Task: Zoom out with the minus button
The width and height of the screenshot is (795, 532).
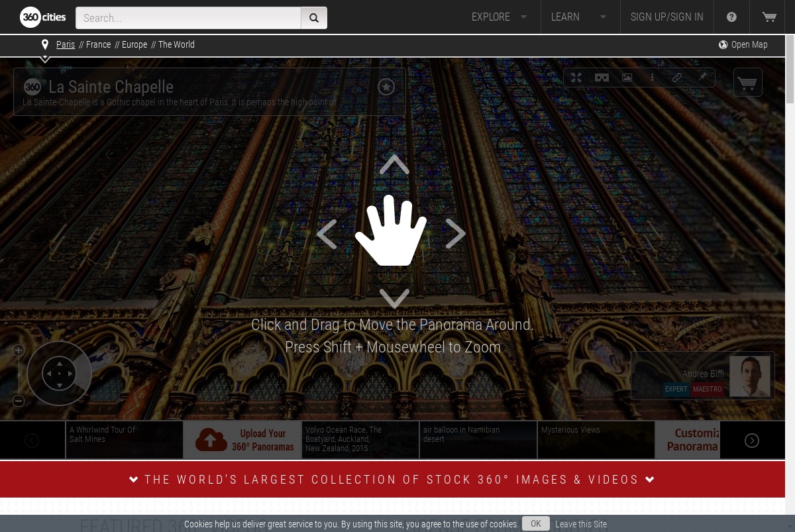Action: pos(19,401)
